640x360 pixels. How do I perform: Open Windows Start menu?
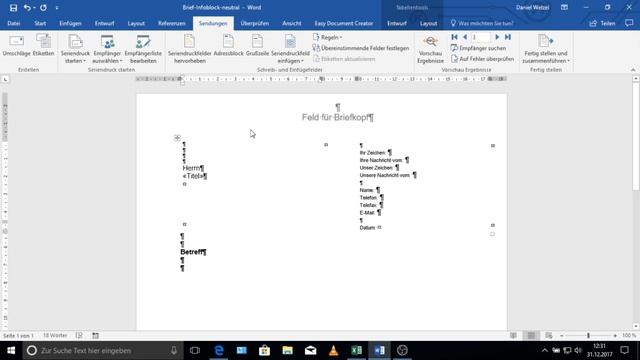tap(11, 351)
